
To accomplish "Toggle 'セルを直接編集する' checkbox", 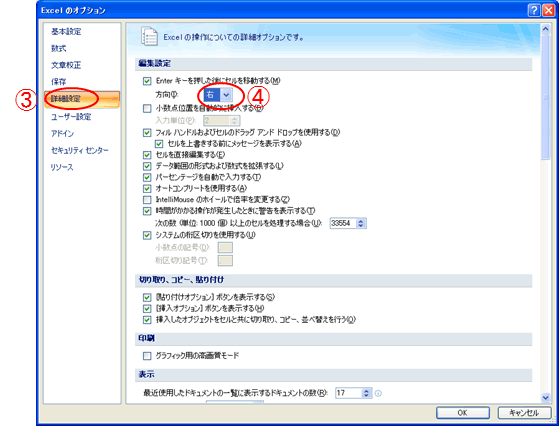I will tap(147, 155).
